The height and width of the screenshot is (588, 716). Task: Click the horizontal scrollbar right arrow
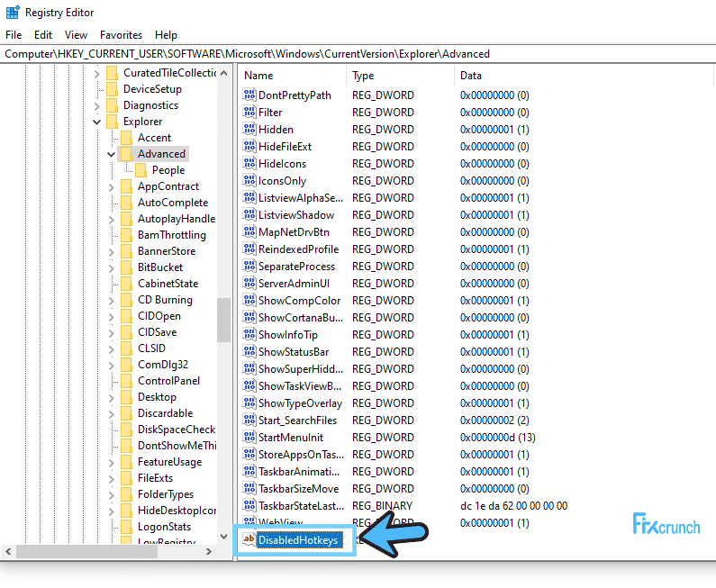209,551
